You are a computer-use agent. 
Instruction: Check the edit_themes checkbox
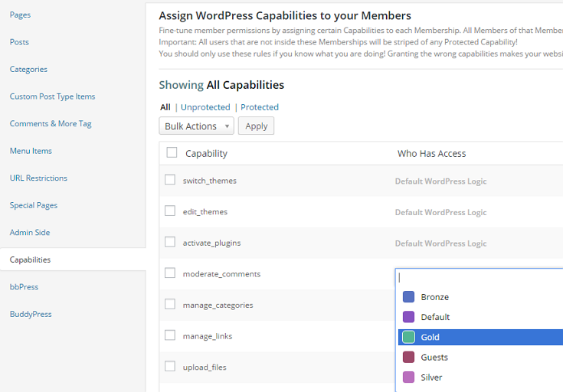[170, 211]
